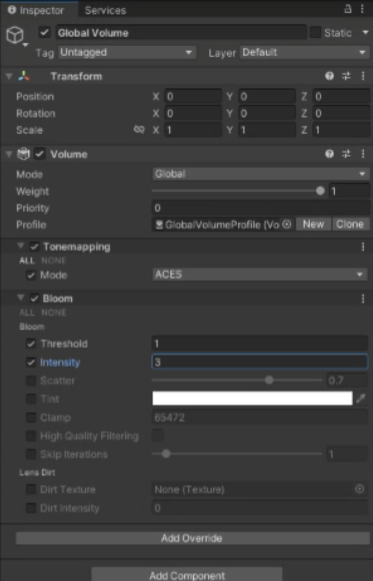The image size is (373, 581).
Task: Open Bloom override three-dot menu
Action: 363,299
